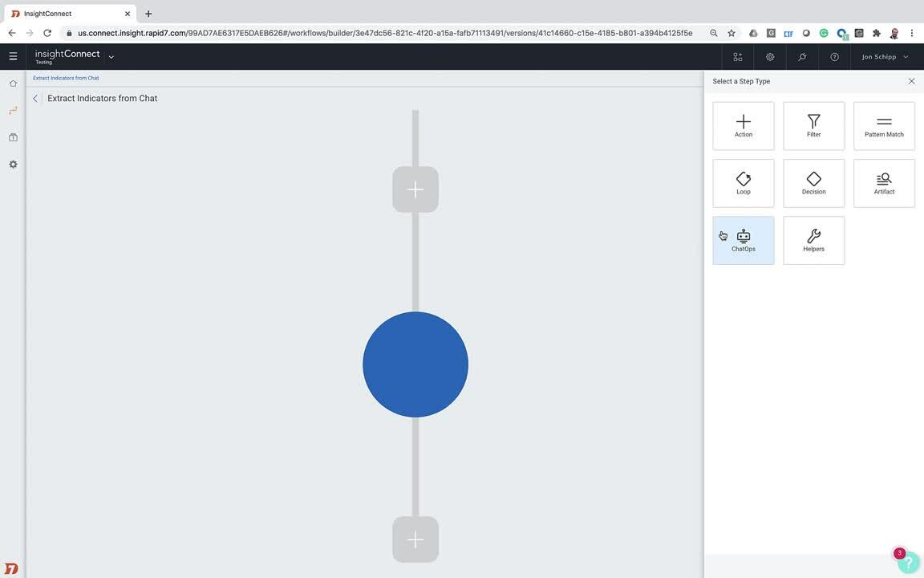
Task: Click the Home icon in the sidebar
Action: [13, 83]
